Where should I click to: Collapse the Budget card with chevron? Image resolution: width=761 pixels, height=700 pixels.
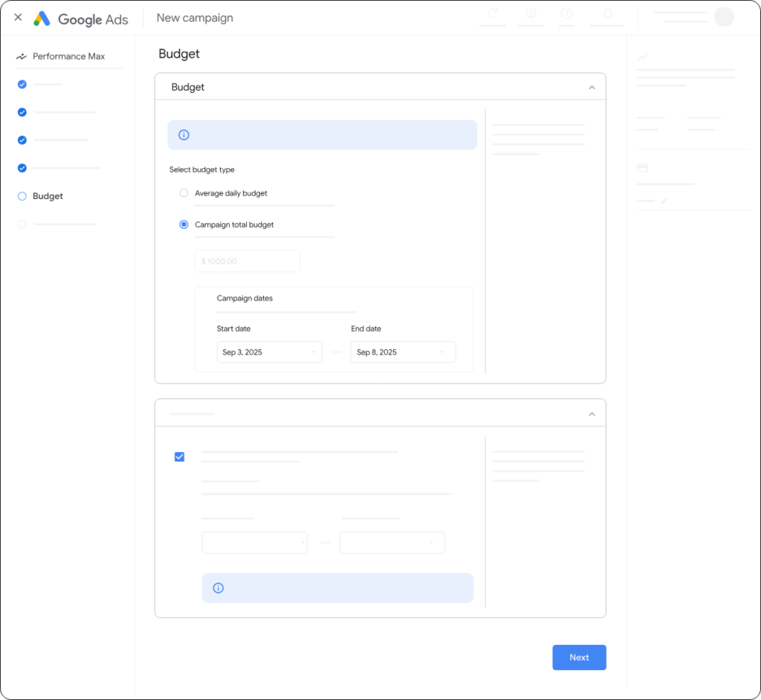592,88
